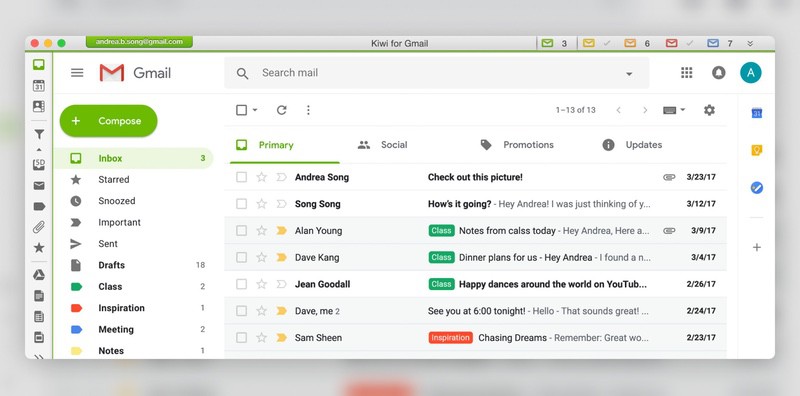This screenshot has width=800, height=396.
Task: Open select-all checkbox dropdown arrow
Action: coord(255,110)
